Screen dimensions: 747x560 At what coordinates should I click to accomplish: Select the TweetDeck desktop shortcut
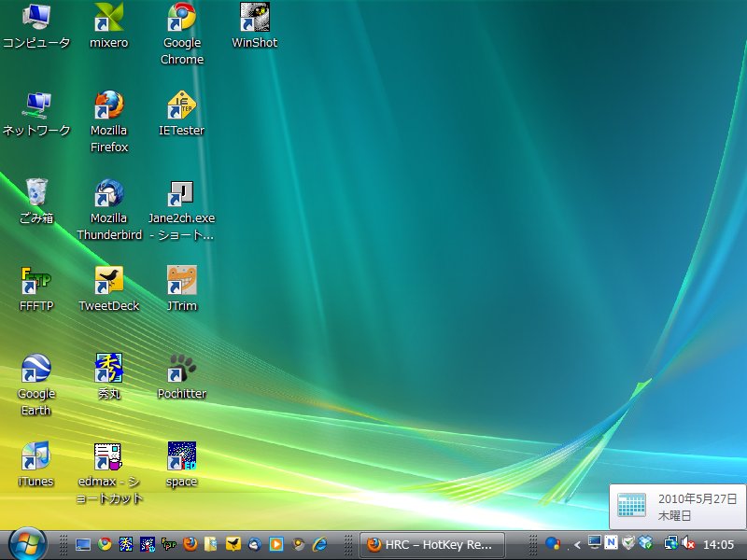point(109,289)
